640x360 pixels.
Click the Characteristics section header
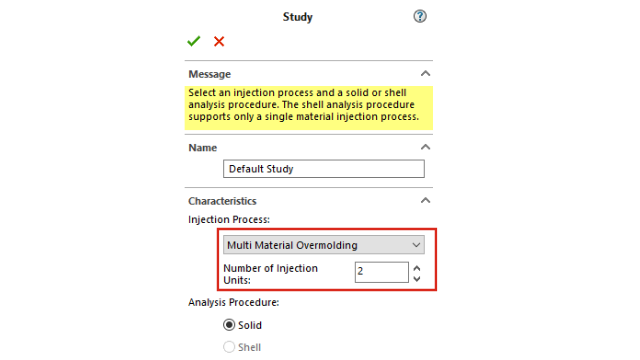point(222,201)
